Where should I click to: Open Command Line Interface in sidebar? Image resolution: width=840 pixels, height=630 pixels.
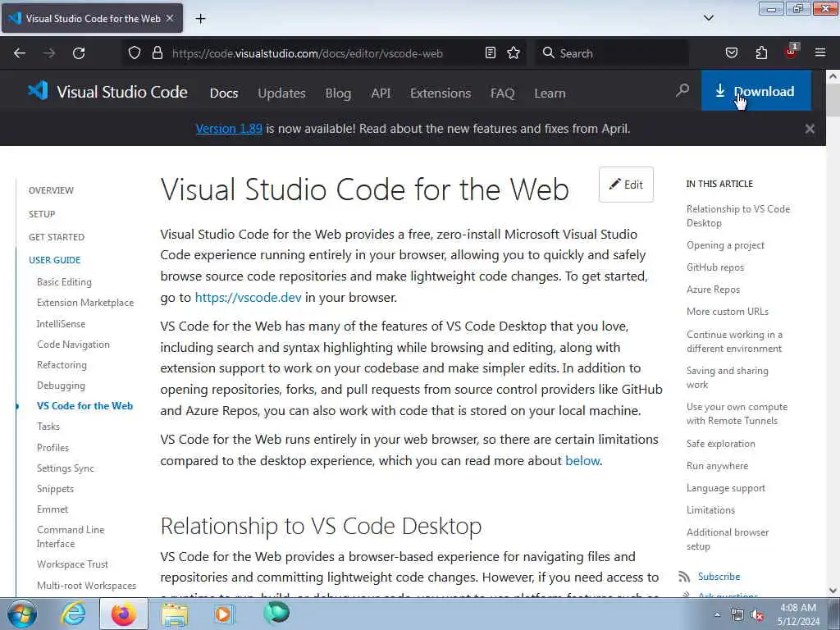click(x=71, y=536)
